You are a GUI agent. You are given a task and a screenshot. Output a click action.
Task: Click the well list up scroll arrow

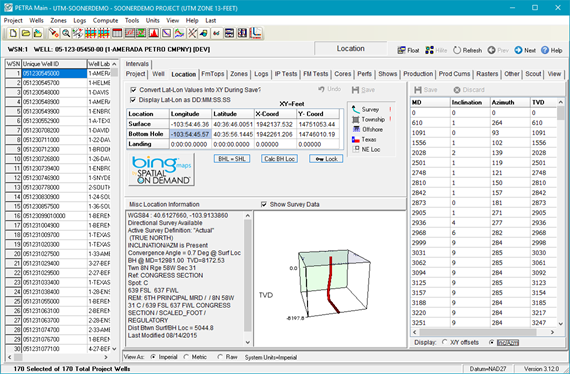tap(115, 64)
